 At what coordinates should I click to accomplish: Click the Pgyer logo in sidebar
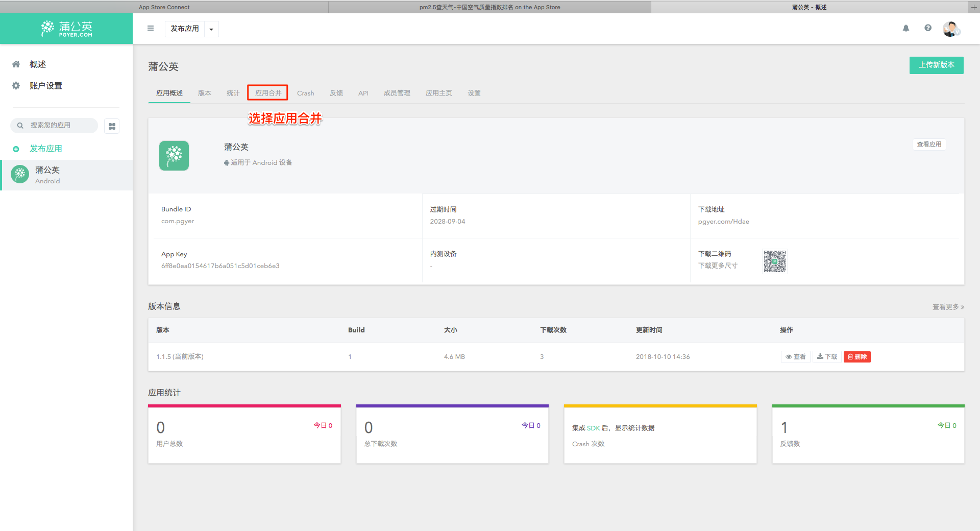pyautogui.click(x=67, y=29)
